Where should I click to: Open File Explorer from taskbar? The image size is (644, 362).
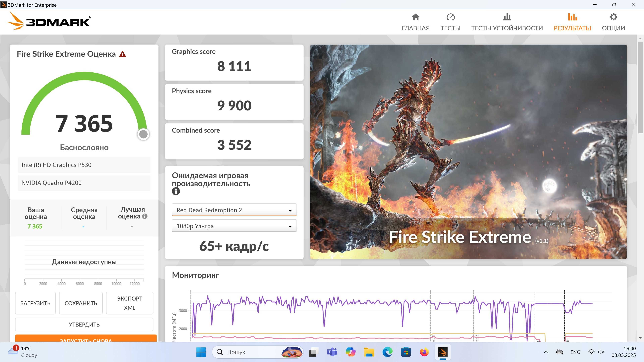[369, 352]
